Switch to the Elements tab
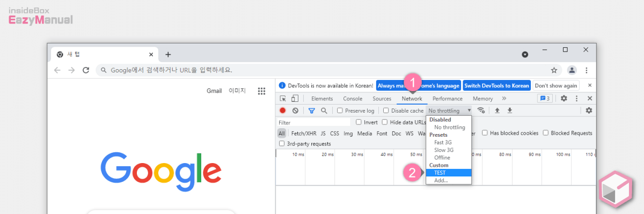The image size is (644, 214). [322, 99]
